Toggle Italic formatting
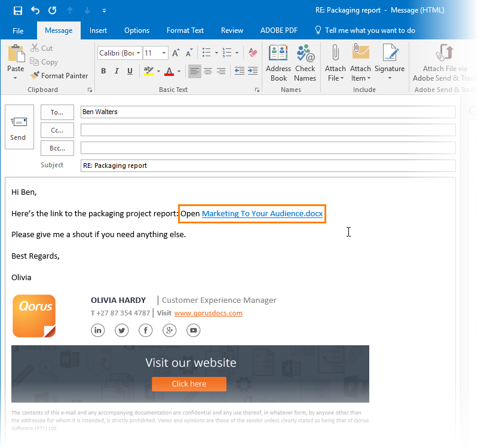Screen dimensions: 478x448 [x=117, y=71]
